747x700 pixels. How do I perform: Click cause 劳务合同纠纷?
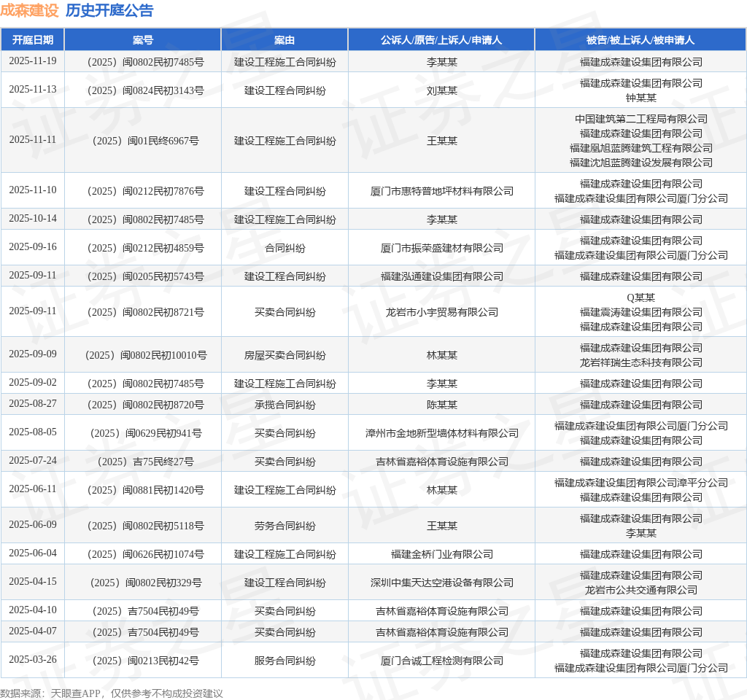tap(285, 526)
